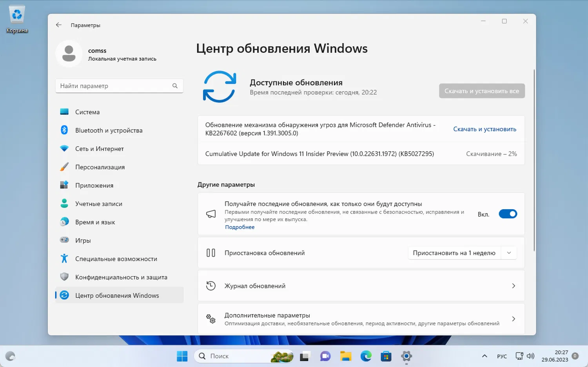Open File Explorer from the taskbar
This screenshot has width=588, height=367.
coord(346,356)
